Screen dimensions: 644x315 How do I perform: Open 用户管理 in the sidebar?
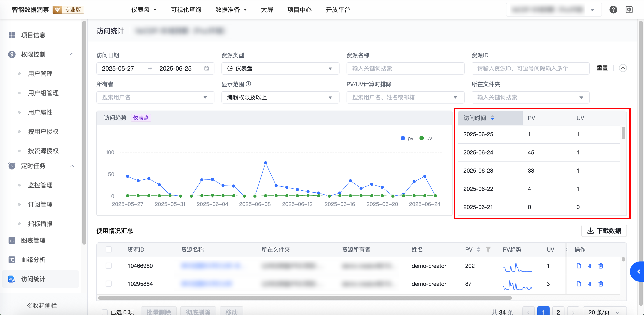pos(40,74)
